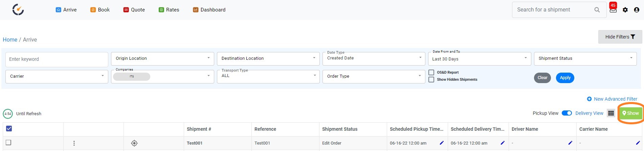Screen dimensions: 644x151
Task: Select the Test001 row checkbox
Action: 8,143
